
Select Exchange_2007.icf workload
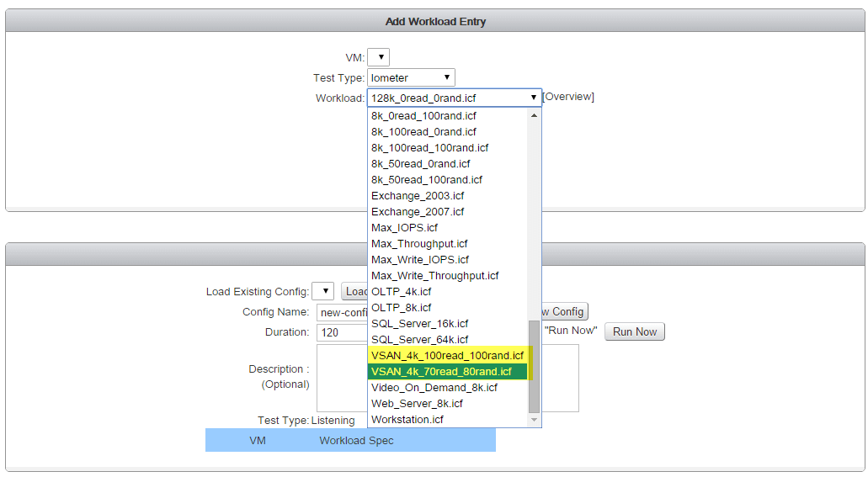tap(449, 212)
